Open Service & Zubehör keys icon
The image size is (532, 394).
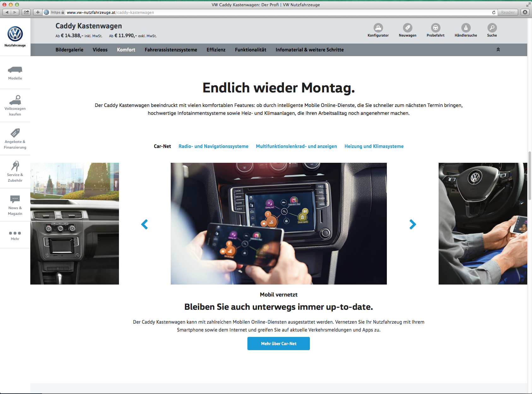[x=15, y=166]
